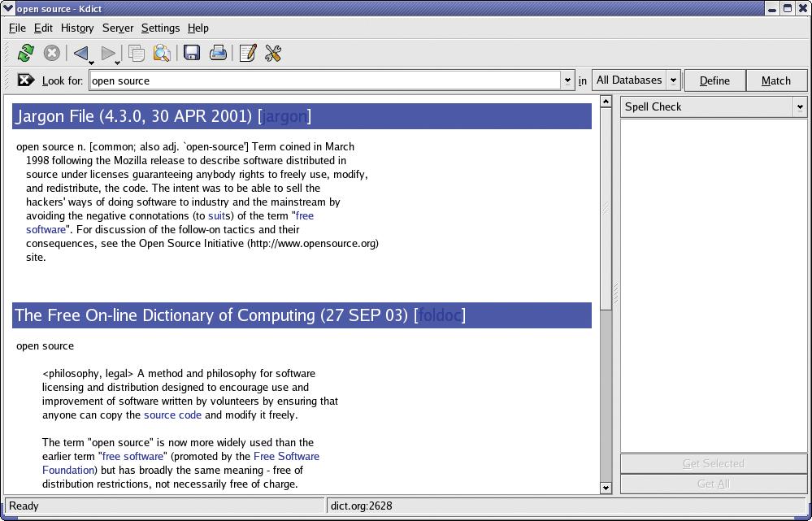The height and width of the screenshot is (521, 812).
Task: Open preferences via wrench and screwdriver icon
Action: click(273, 53)
